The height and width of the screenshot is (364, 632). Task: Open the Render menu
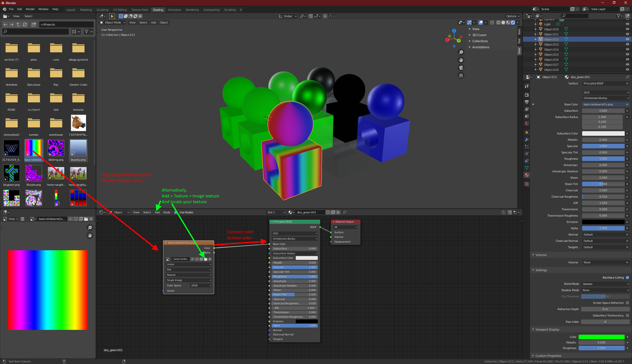point(30,9)
